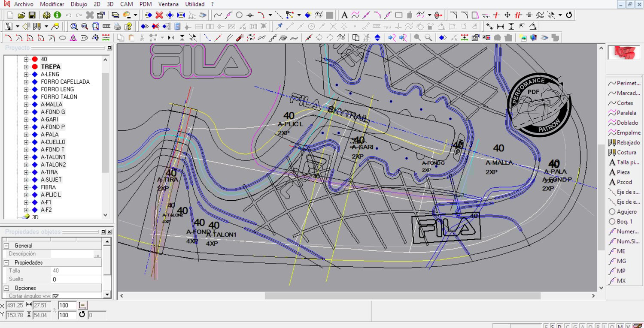This screenshot has width=644, height=328.
Task: Click the four-arrow move tool icon
Action: [x=507, y=15]
